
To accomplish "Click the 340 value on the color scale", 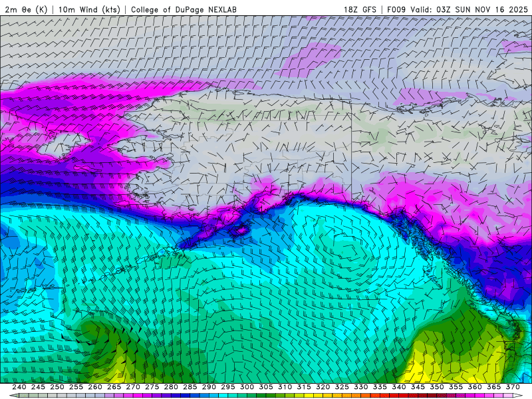I will [x=399, y=387].
